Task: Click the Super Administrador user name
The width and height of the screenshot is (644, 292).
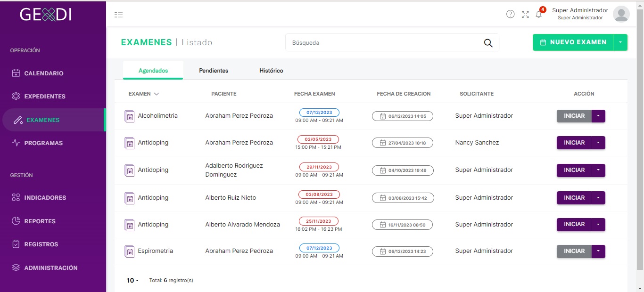Action: pos(580,10)
